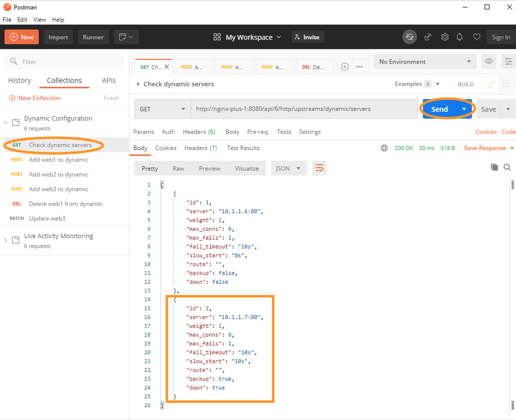Open new window layout icon button
The width and height of the screenshot is (516, 420).
pos(126,37)
